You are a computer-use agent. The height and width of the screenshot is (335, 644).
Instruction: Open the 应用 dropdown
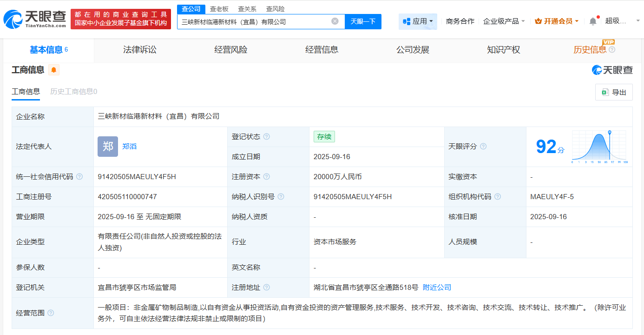418,21
